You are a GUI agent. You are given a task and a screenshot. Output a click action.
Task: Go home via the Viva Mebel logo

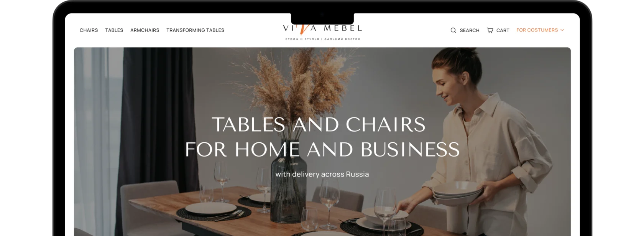(322, 31)
